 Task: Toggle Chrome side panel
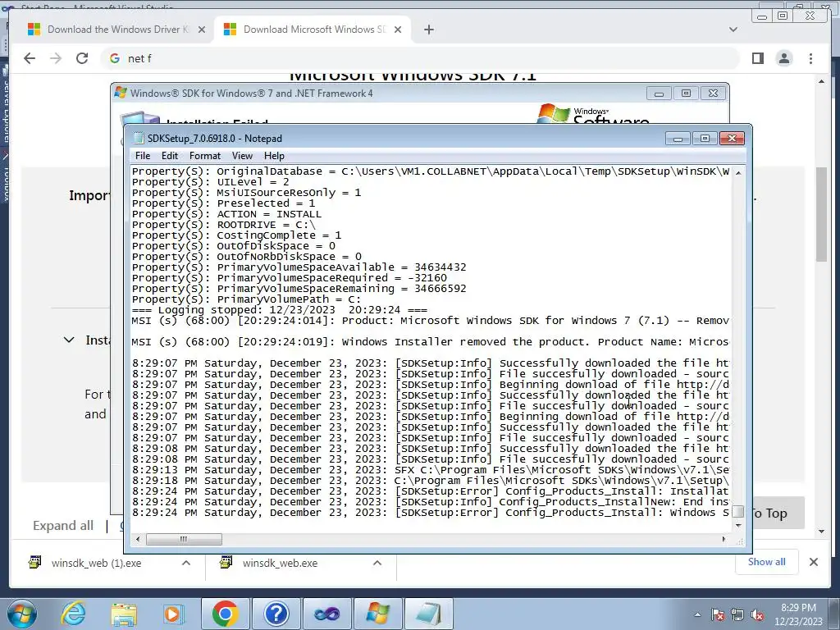pyautogui.click(x=757, y=58)
